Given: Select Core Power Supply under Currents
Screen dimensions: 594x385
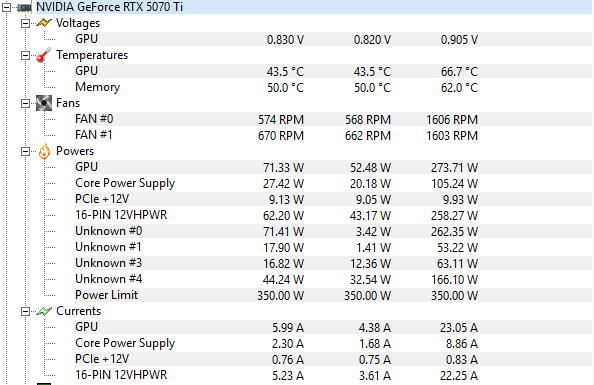Looking at the screenshot, I should click(x=333, y=343).
